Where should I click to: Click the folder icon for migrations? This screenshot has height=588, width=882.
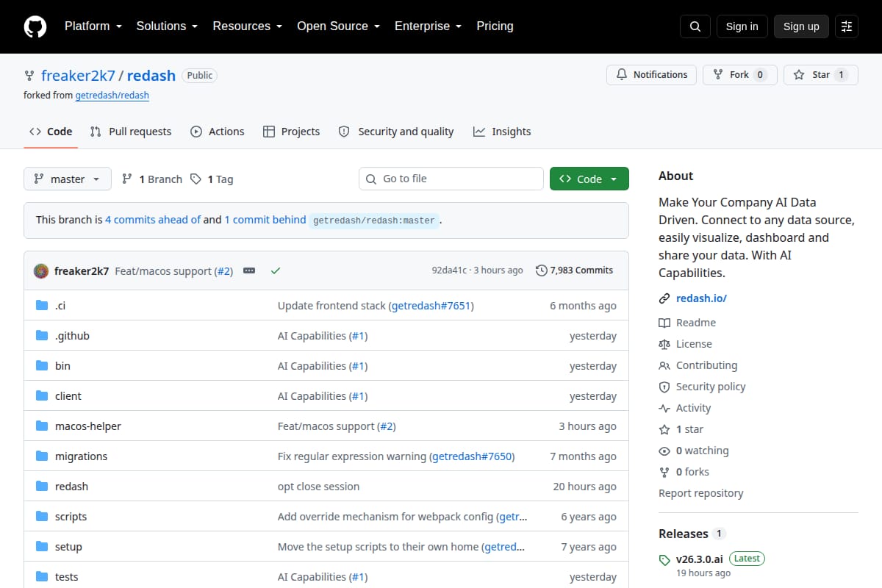click(x=42, y=456)
